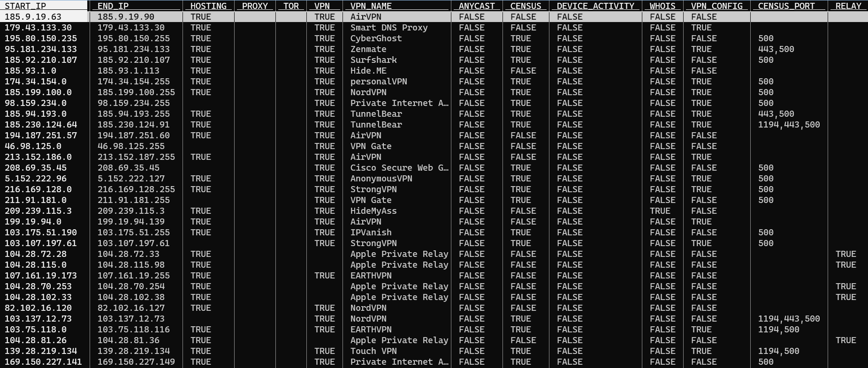This screenshot has width=868, height=368.
Task: Select end IP 5.152.222.127
Action: (x=131, y=179)
